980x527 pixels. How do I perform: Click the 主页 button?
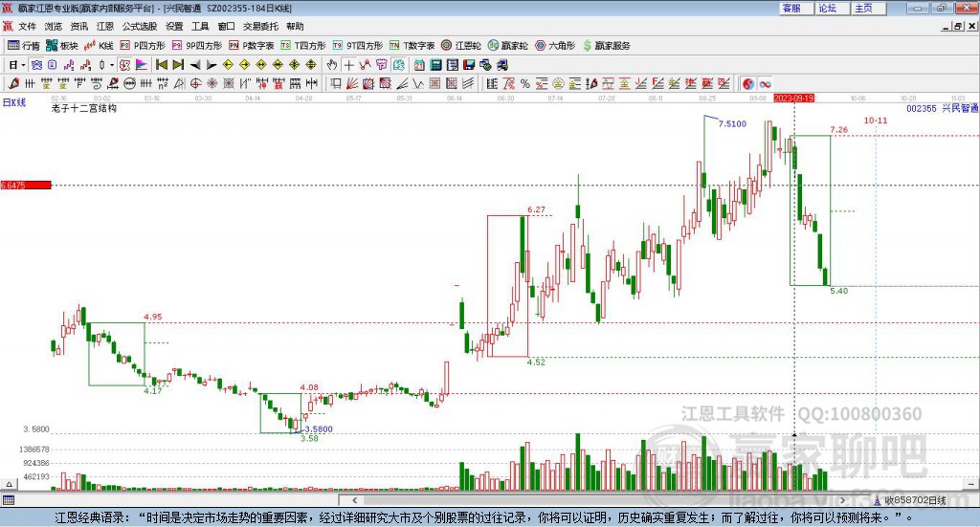point(868,8)
